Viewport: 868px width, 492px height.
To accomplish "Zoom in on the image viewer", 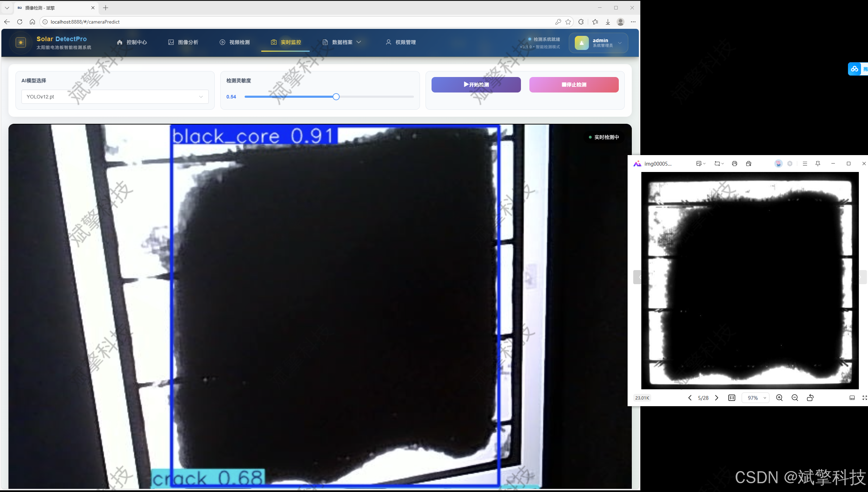I will point(779,398).
